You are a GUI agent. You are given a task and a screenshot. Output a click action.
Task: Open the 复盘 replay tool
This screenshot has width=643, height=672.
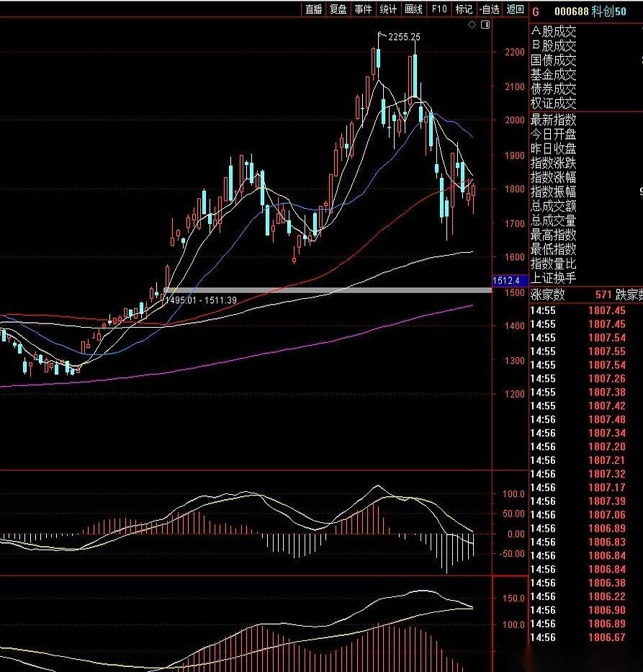pyautogui.click(x=338, y=9)
